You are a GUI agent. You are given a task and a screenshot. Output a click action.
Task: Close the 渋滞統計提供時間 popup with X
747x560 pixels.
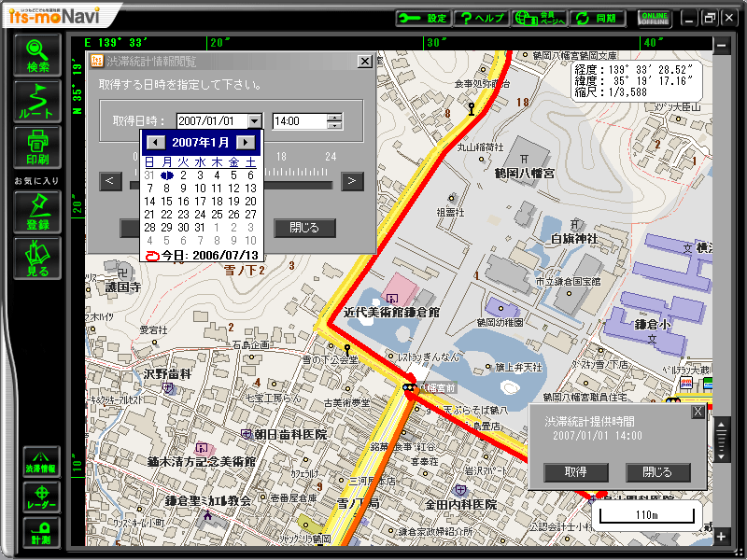698,412
